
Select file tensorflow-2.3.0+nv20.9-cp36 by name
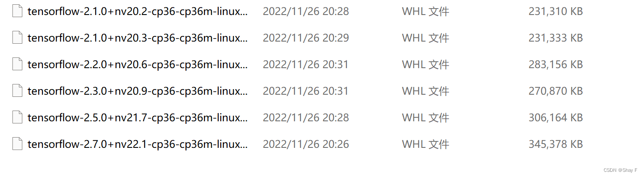coord(137,91)
